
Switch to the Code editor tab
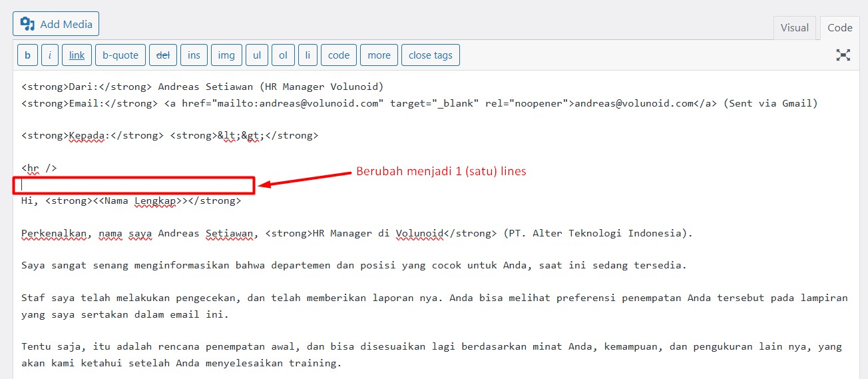pos(840,27)
